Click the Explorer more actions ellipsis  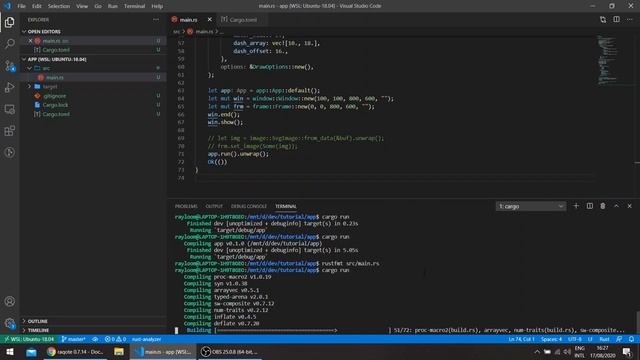tap(156, 20)
